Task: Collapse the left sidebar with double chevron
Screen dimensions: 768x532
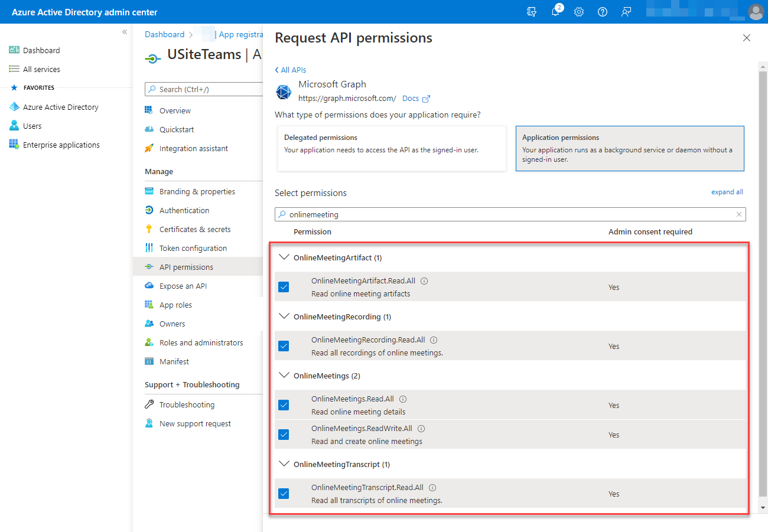Action: 124,32
